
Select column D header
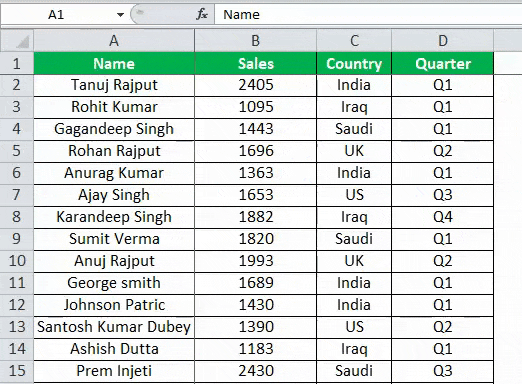pyautogui.click(x=443, y=41)
